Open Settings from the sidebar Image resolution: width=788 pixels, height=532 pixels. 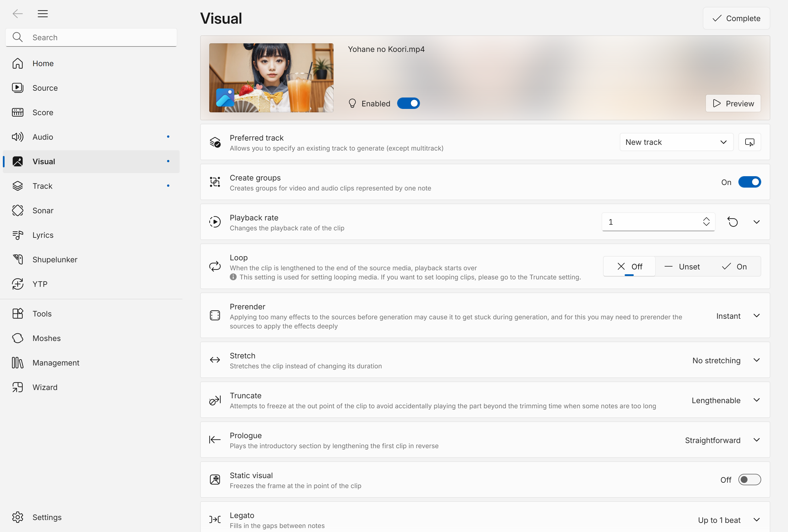tap(91, 517)
